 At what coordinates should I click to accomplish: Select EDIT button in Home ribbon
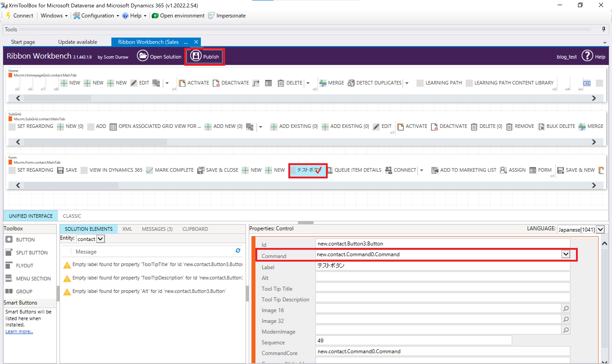coord(140,83)
